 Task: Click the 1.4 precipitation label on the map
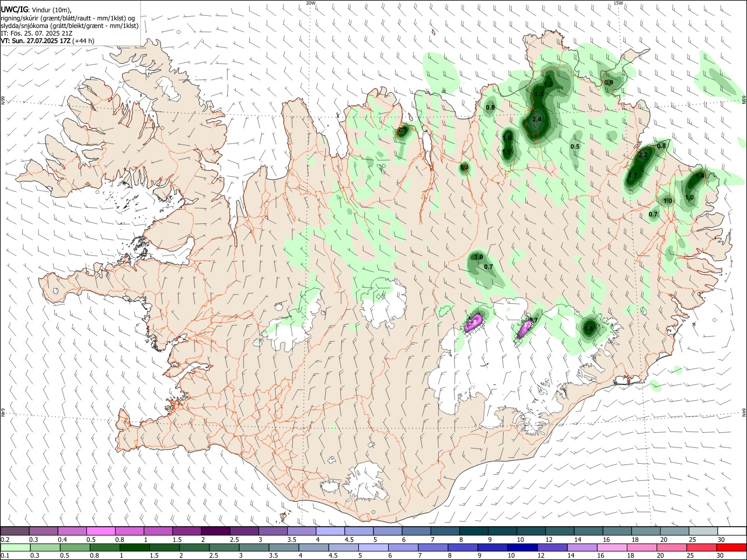tap(700, 176)
